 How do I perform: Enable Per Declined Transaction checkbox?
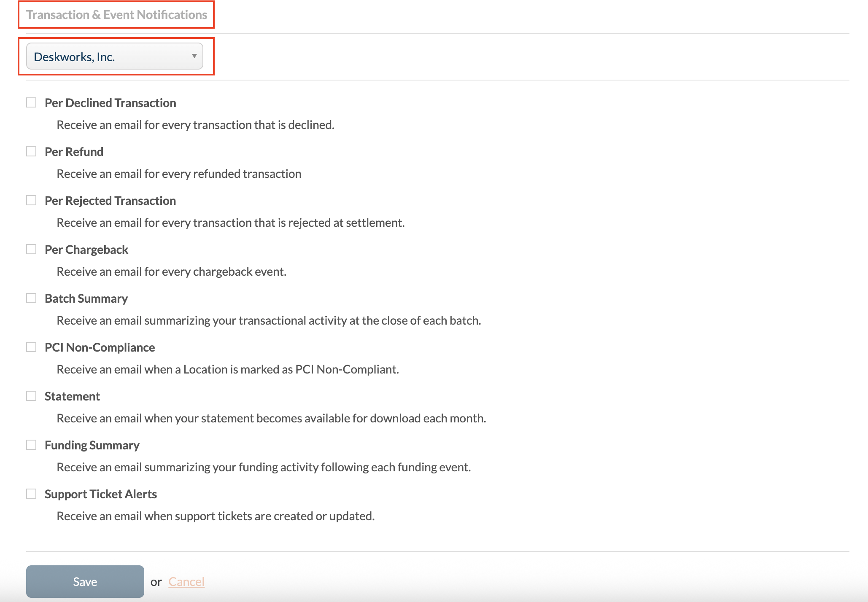31,102
